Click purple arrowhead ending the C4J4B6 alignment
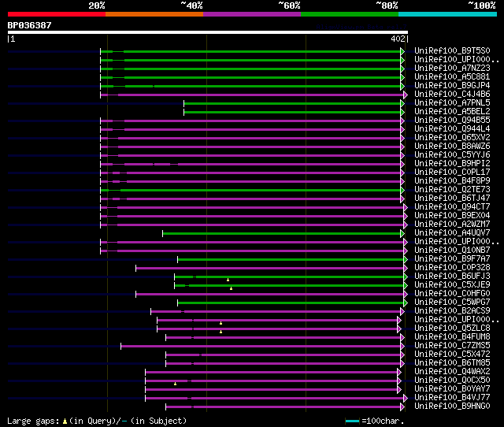 [x=406, y=95]
